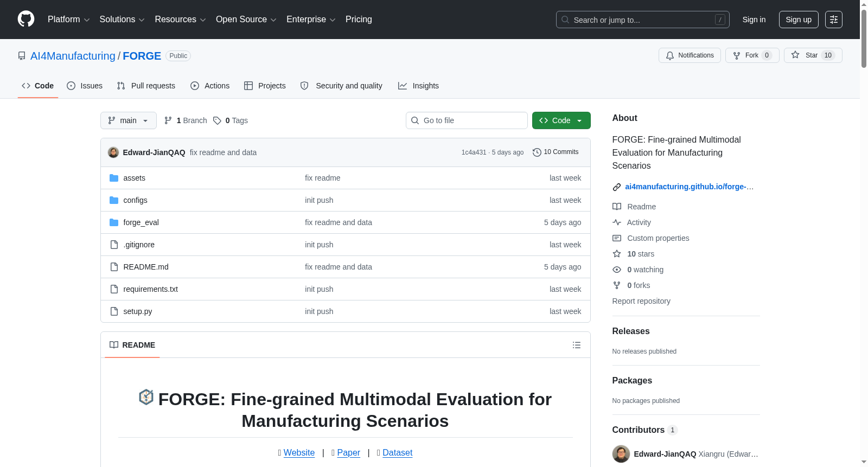This screenshot has width=868, height=467.
Task: Open the green Code dropdown button
Action: point(561,120)
